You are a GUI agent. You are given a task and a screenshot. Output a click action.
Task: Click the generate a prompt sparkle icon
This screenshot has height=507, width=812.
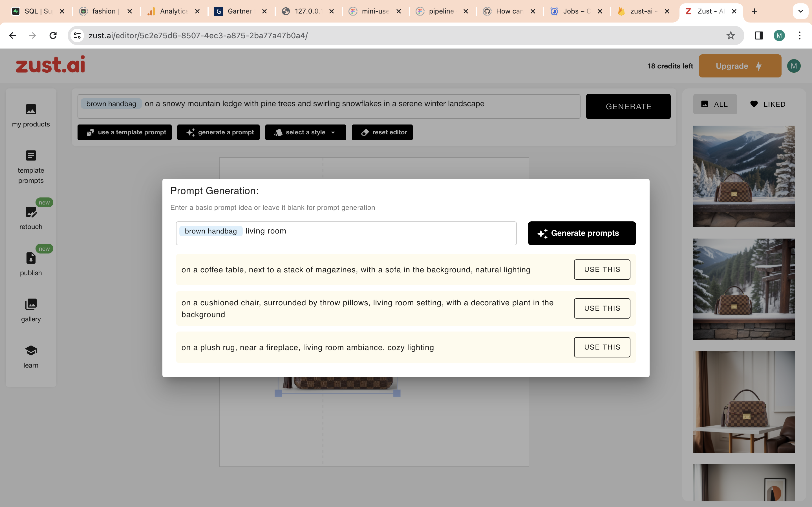click(x=190, y=132)
